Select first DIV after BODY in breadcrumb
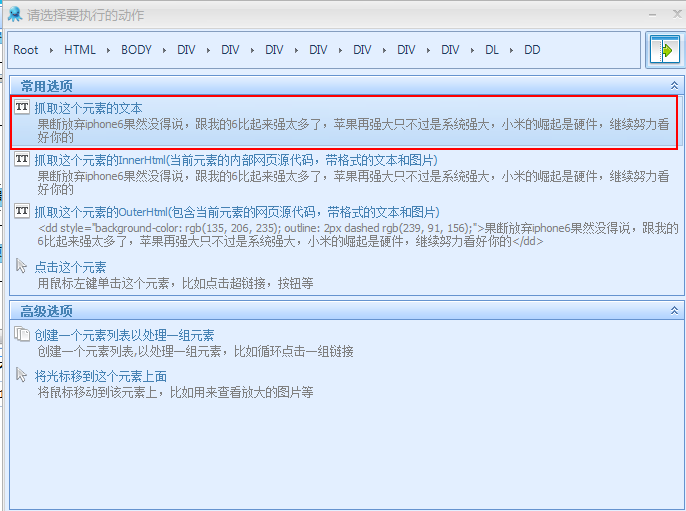 pos(186,50)
